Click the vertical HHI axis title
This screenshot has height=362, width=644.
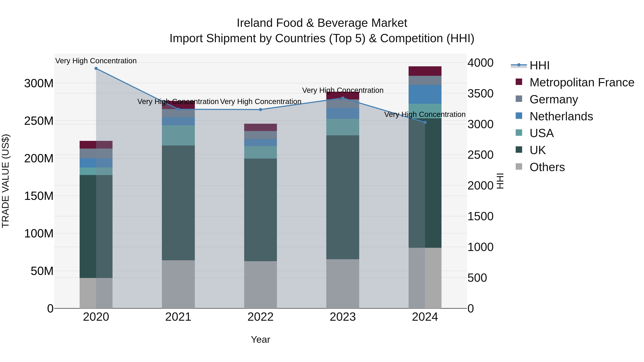point(500,181)
